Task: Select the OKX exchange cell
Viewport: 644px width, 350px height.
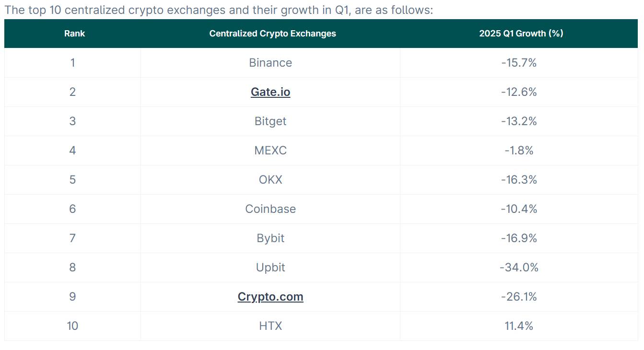Action: [270, 180]
